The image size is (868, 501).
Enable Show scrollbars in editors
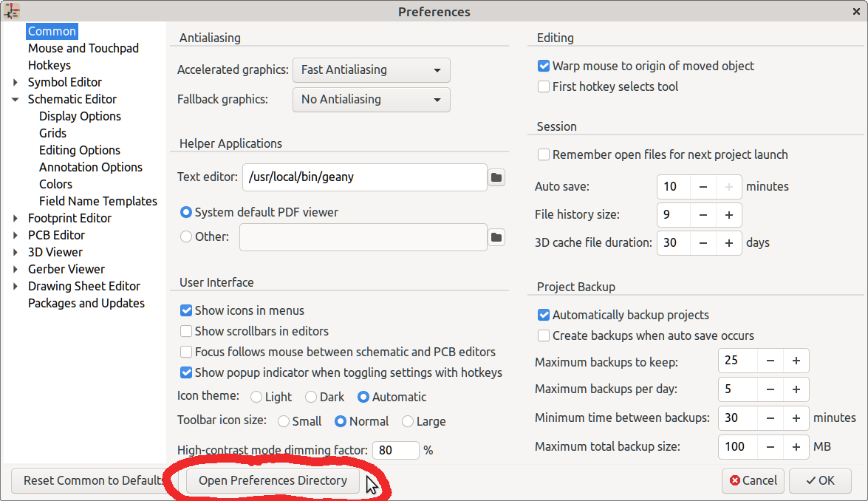point(186,332)
